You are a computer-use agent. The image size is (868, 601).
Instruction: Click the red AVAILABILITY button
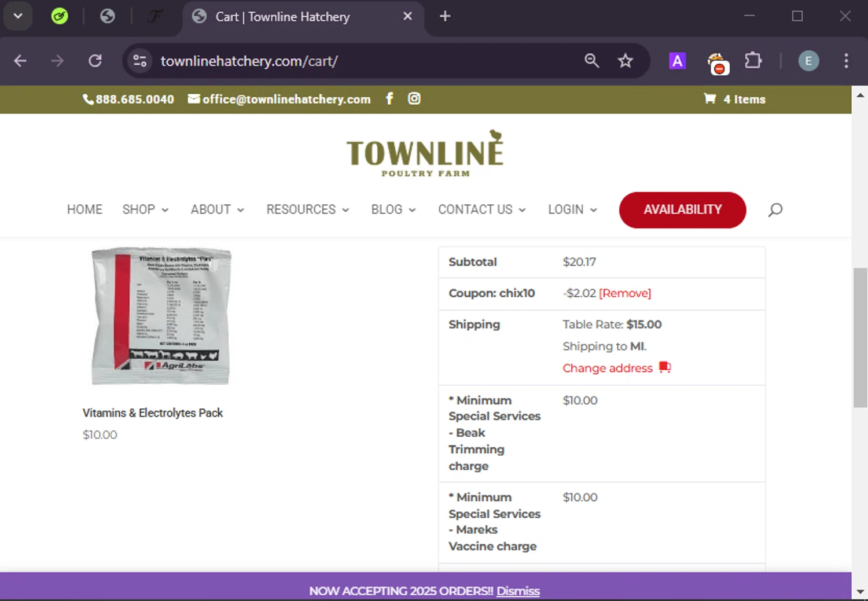tap(683, 210)
